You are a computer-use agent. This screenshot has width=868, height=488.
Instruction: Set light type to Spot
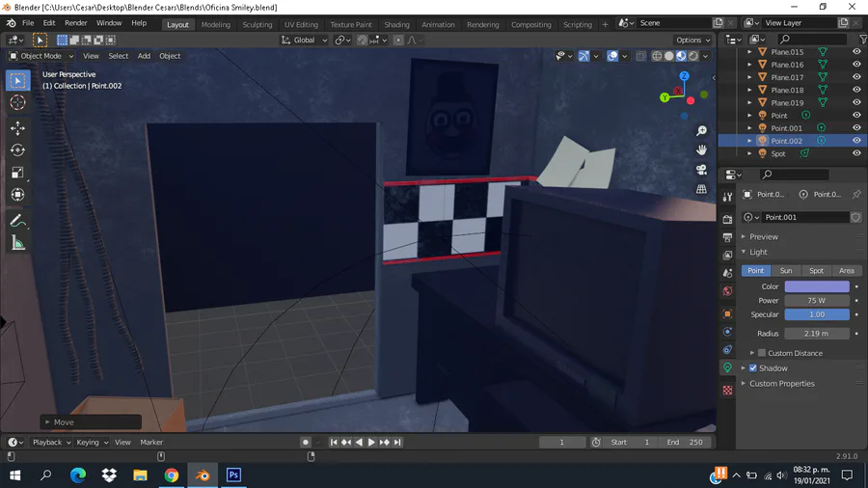pyautogui.click(x=817, y=271)
